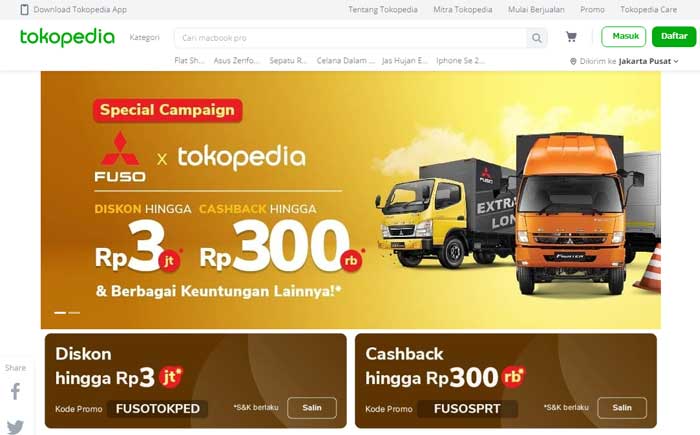The height and width of the screenshot is (435, 700).
Task: Click the Iphone Se 2 search suggestion
Action: tap(460, 60)
